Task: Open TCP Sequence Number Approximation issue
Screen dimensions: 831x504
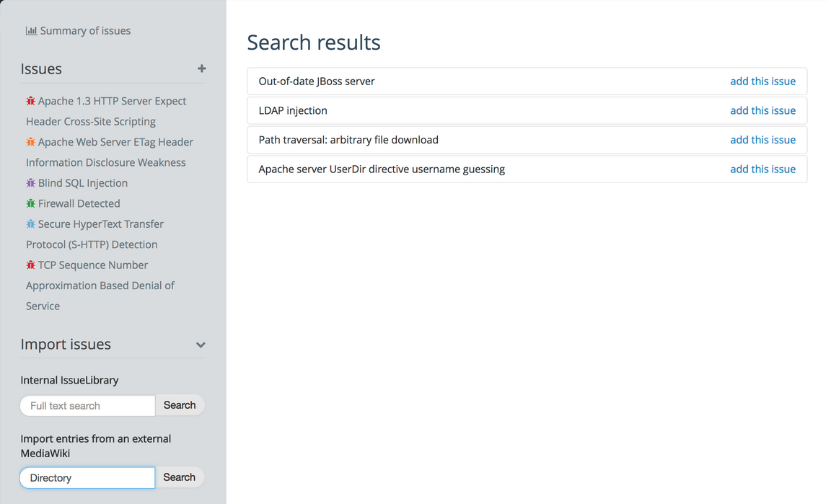Action: [100, 285]
